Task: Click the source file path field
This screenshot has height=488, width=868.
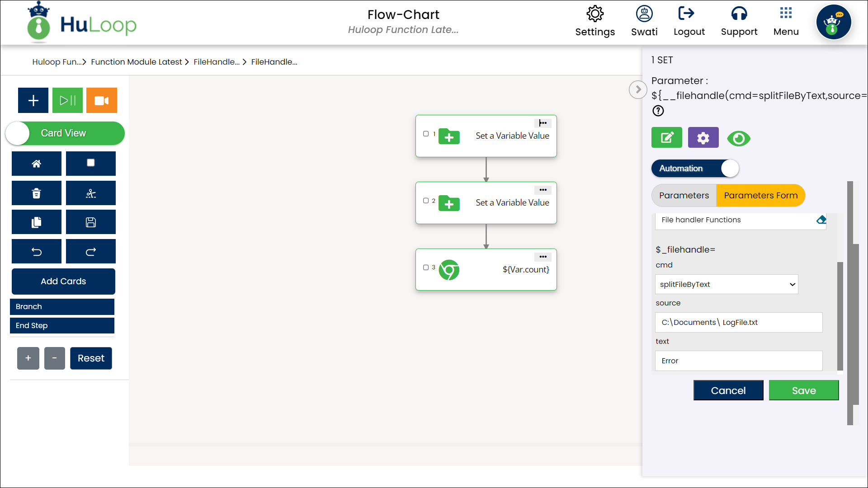Action: click(x=739, y=323)
